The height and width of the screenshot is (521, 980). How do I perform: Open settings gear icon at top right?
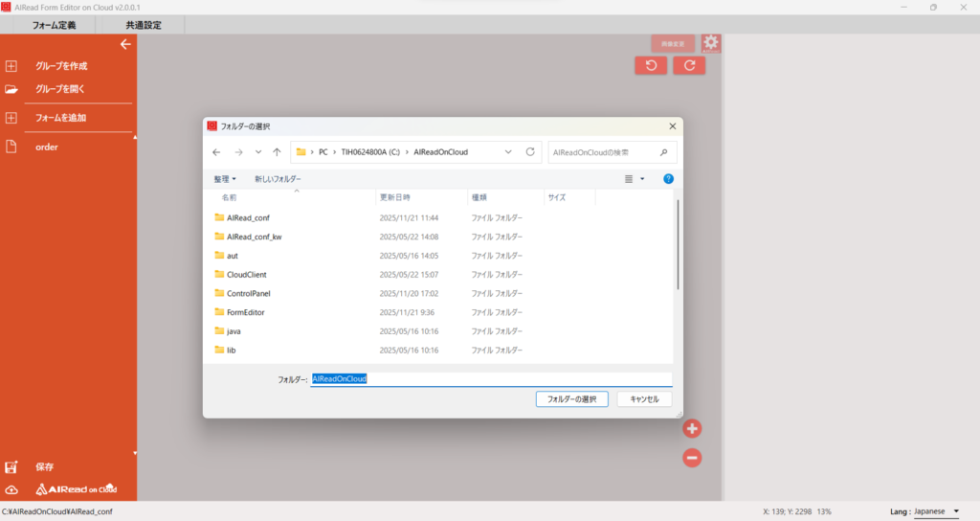click(x=710, y=43)
